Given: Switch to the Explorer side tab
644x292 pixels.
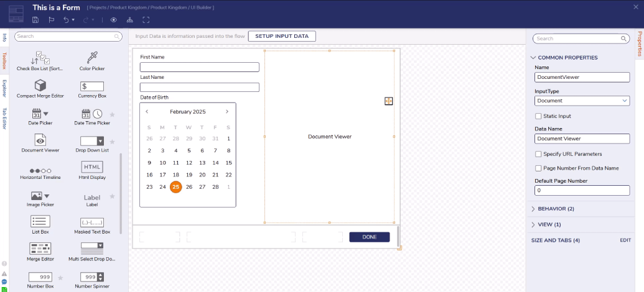Looking at the screenshot, I should pyautogui.click(x=4, y=89).
